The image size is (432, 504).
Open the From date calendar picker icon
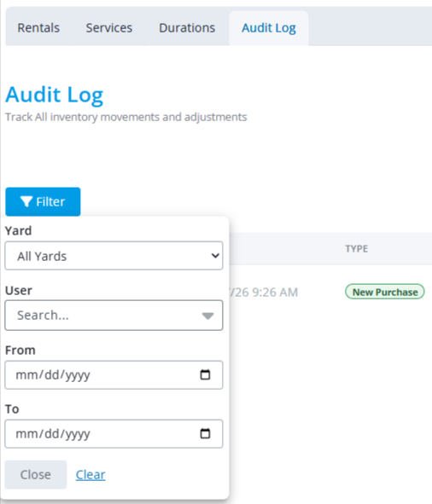click(205, 374)
